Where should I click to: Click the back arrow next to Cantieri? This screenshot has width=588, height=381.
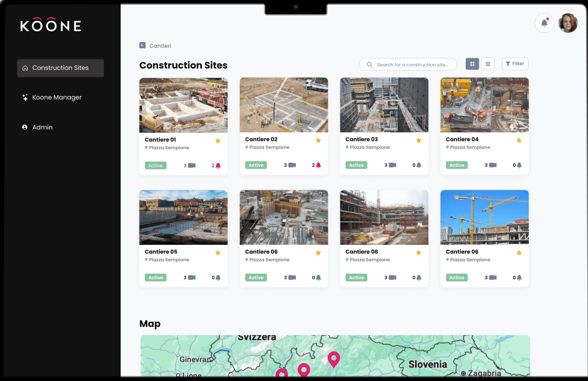point(143,45)
